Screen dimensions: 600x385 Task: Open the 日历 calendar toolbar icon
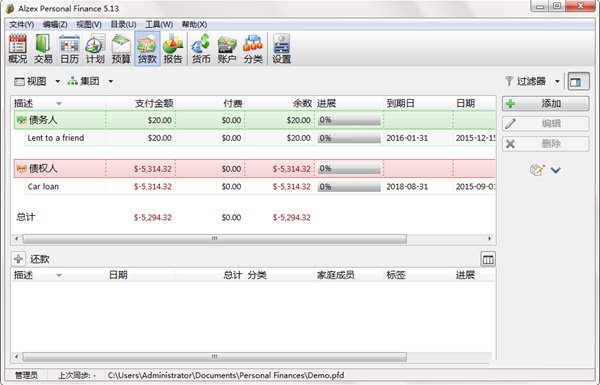69,49
